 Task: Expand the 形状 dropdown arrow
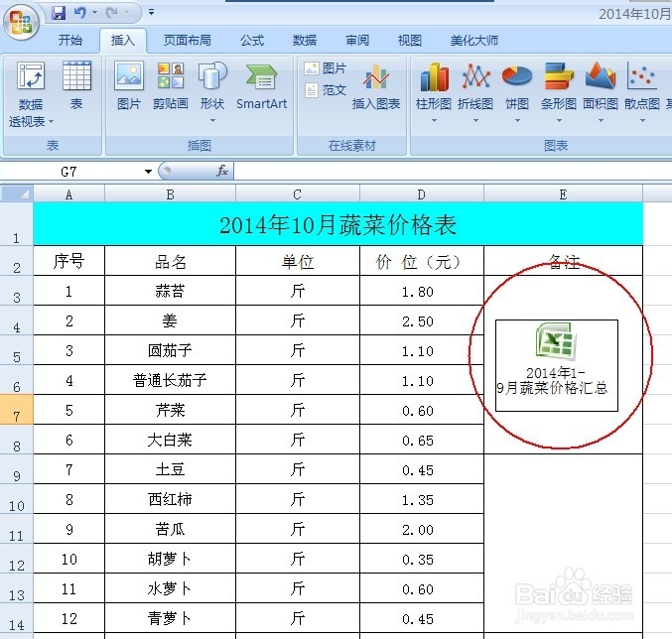click(x=212, y=121)
